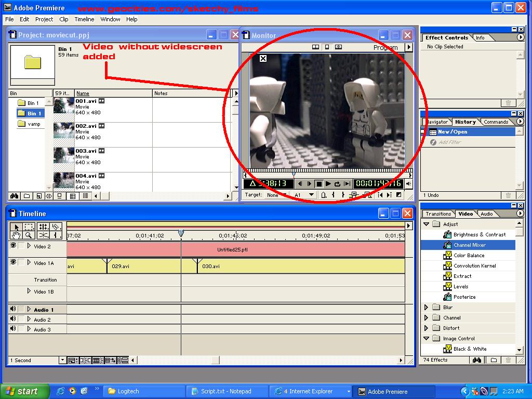The width and height of the screenshot is (532, 399).
Task: Toggle Snap to Edges in Timeline footer
Action: pos(85,361)
